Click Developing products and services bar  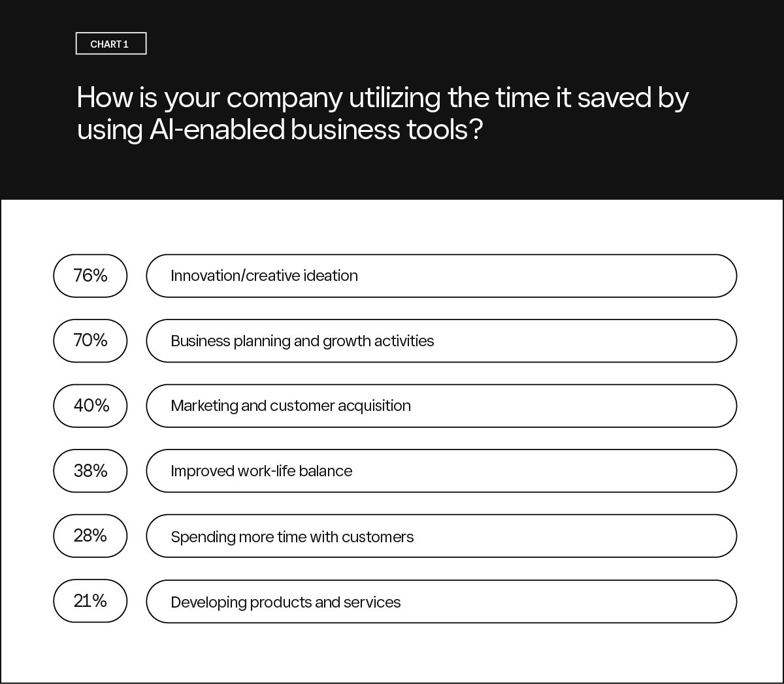pos(441,601)
